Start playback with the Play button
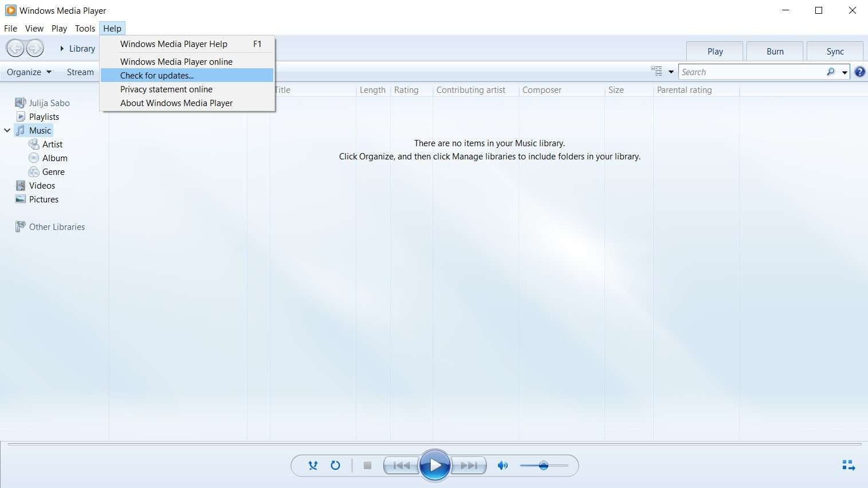The image size is (868, 488). click(x=435, y=466)
